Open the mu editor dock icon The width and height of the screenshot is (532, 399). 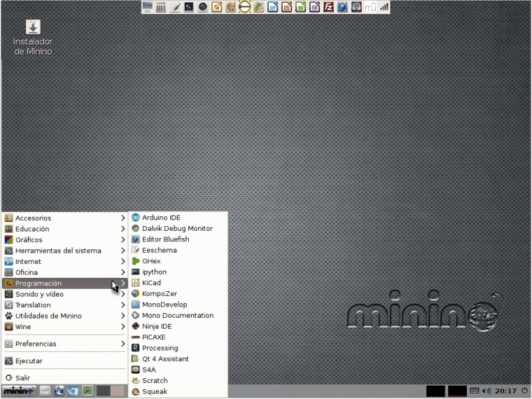point(370,7)
